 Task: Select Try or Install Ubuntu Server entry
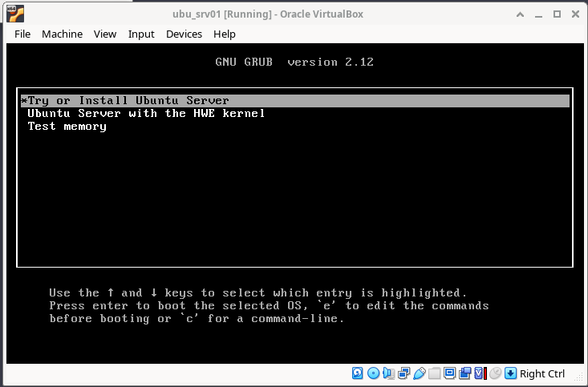[128, 101]
